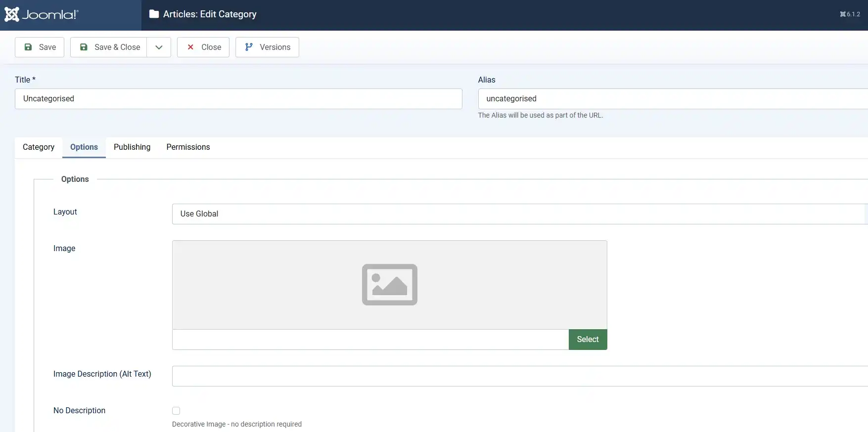Open the Layout Use Global dropdown
This screenshot has width=868, height=432.
[520, 214]
